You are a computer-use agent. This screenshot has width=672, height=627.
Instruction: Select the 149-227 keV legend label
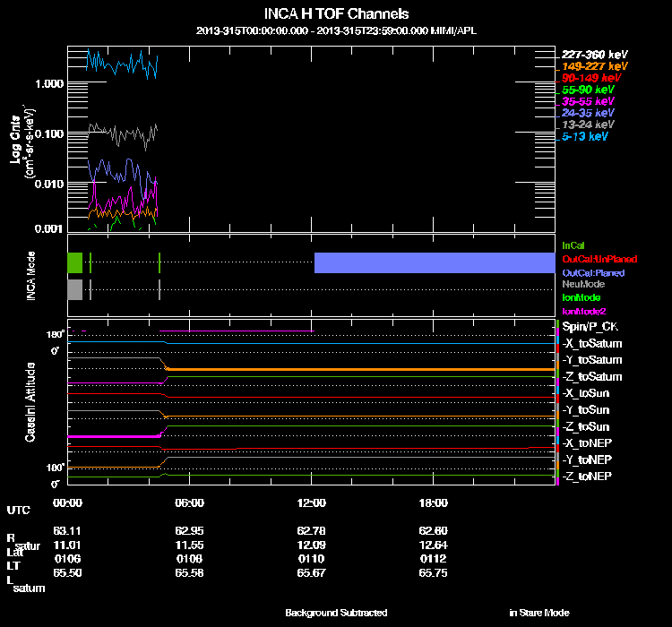pos(594,66)
